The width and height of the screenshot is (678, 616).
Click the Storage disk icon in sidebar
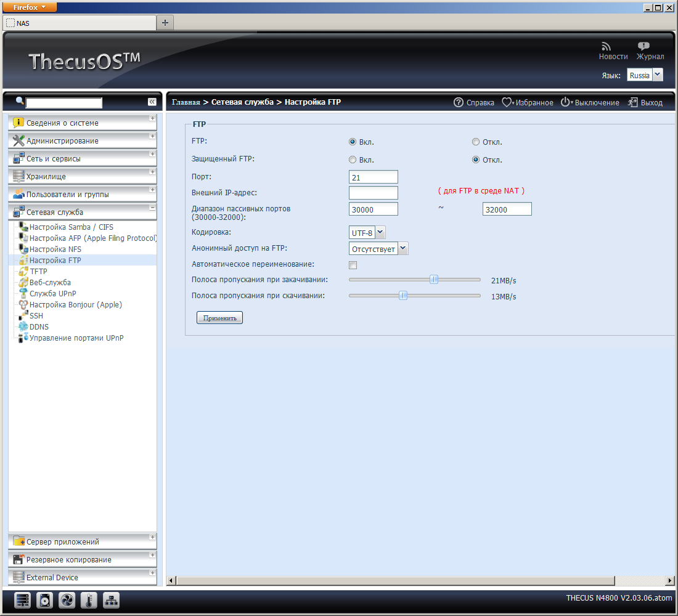coord(18,176)
